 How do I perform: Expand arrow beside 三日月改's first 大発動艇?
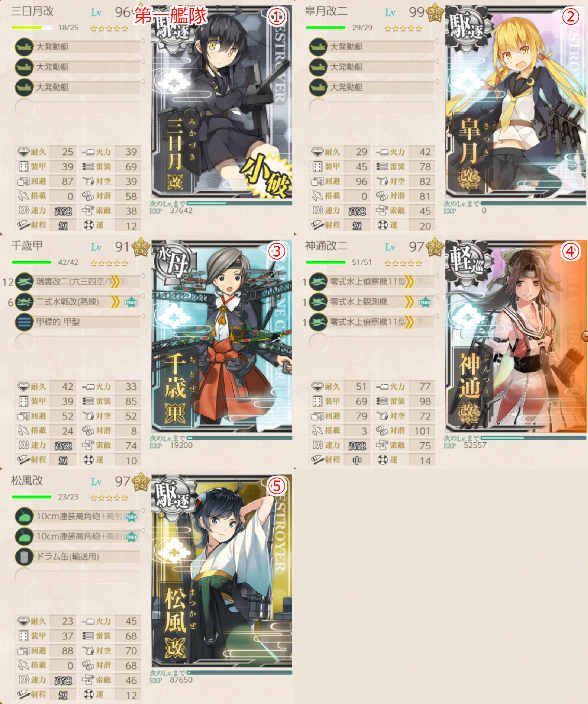(143, 41)
